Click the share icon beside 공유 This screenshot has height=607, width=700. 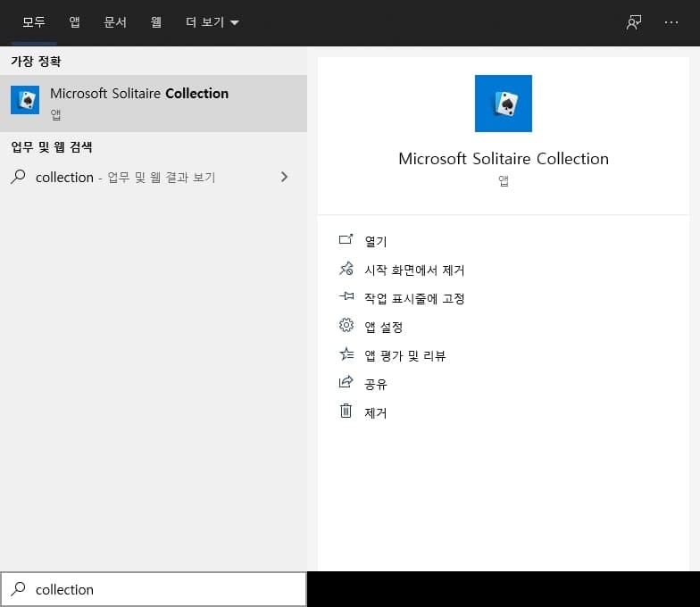[x=346, y=382]
